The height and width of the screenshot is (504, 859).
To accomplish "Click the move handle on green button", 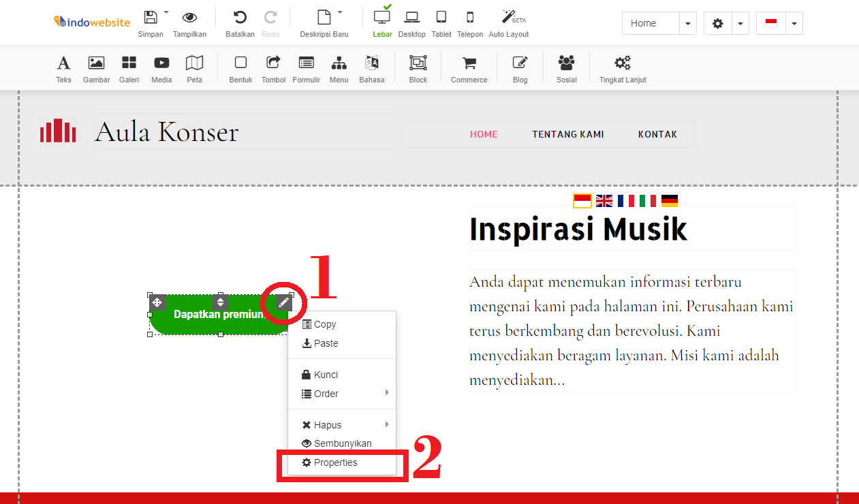I will click(x=157, y=302).
